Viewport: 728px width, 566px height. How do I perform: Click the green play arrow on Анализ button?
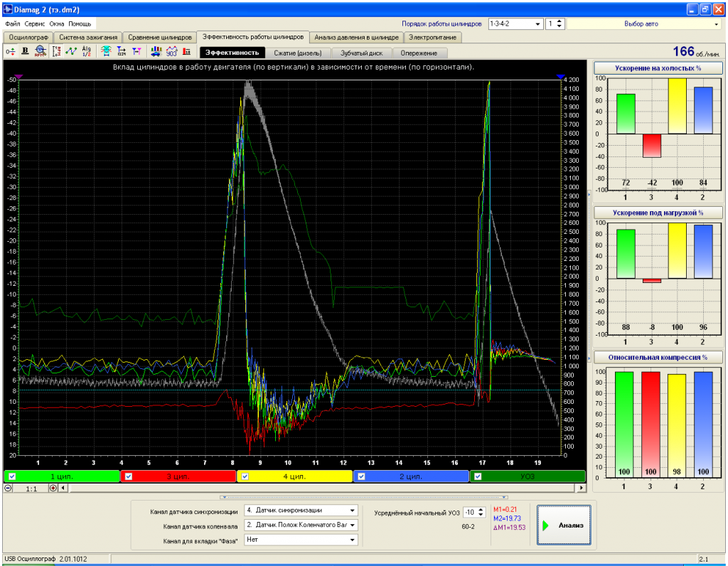tap(545, 525)
